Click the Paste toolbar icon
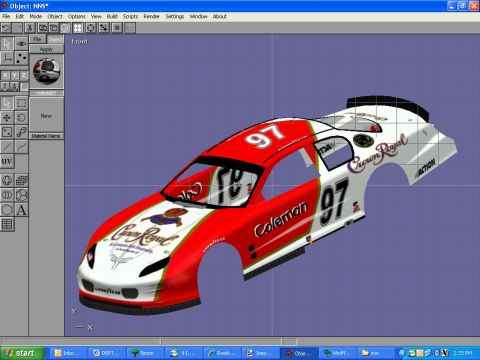The width and height of the screenshot is (480, 360). 53,28
